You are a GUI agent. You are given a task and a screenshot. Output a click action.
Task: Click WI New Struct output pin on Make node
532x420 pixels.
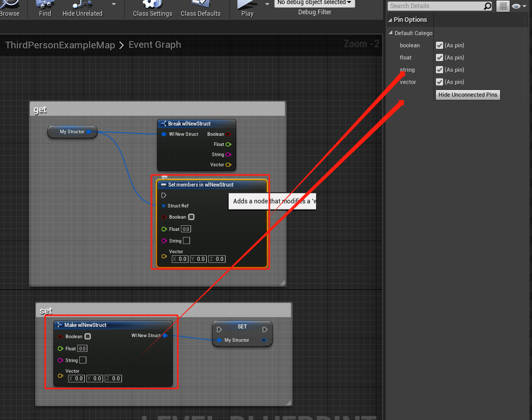click(x=165, y=336)
